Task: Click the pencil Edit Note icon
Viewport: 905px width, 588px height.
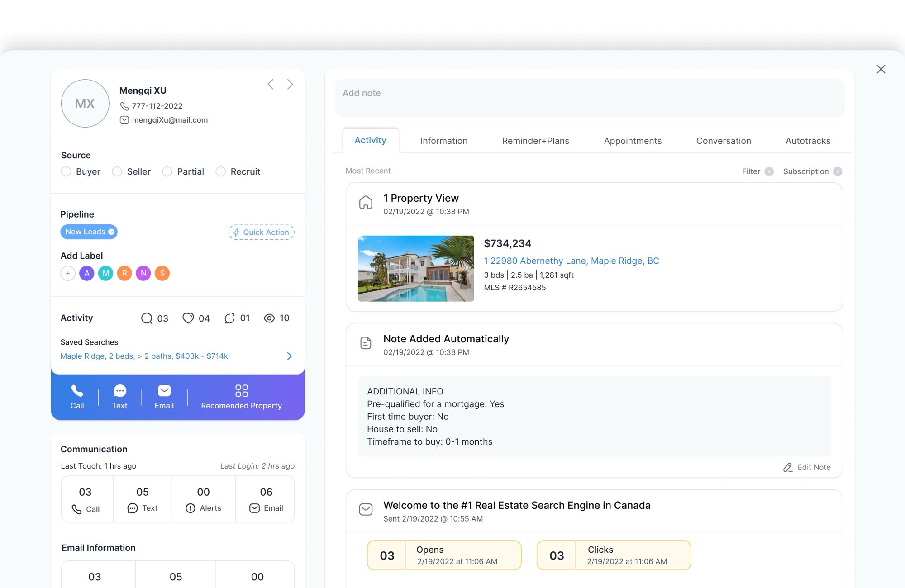Action: [x=788, y=467]
